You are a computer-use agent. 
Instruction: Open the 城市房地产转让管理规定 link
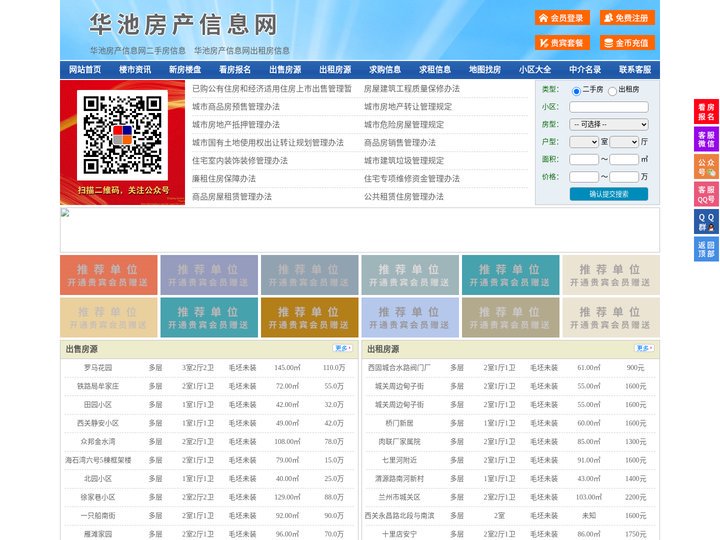click(x=408, y=107)
